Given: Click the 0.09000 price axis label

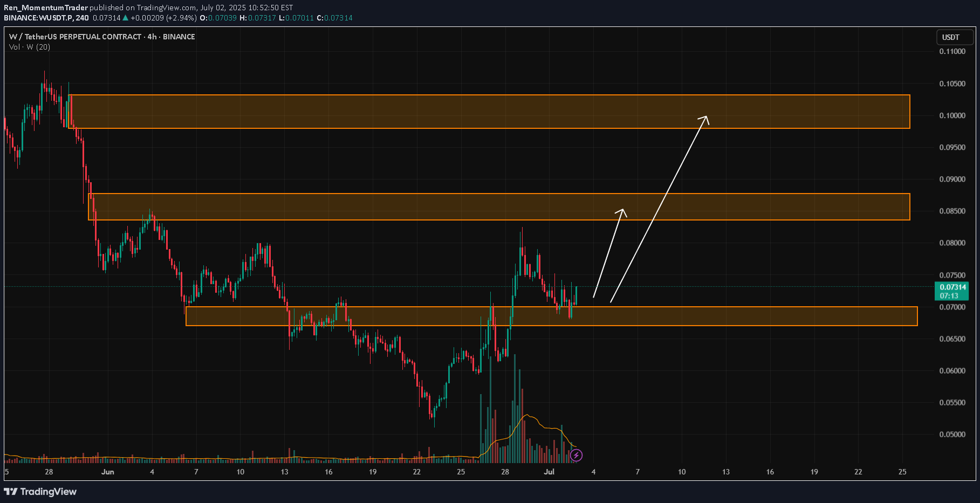Looking at the screenshot, I should pos(952,179).
